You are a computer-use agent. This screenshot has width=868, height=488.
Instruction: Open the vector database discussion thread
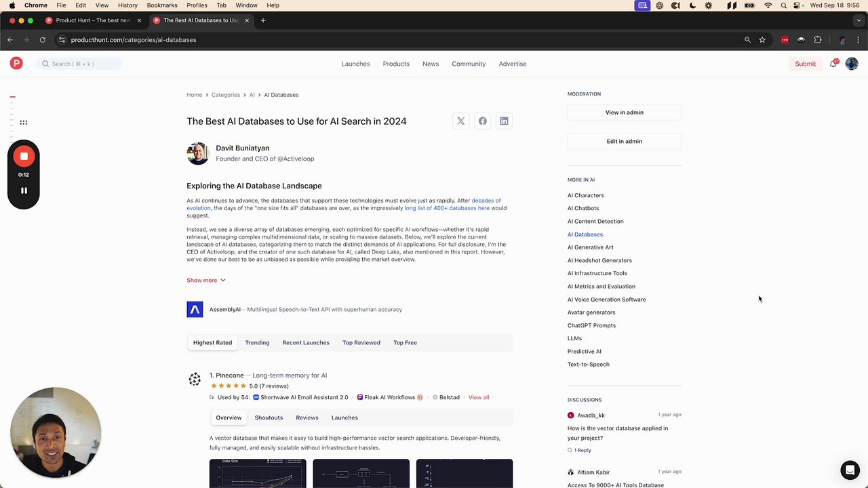(x=618, y=433)
